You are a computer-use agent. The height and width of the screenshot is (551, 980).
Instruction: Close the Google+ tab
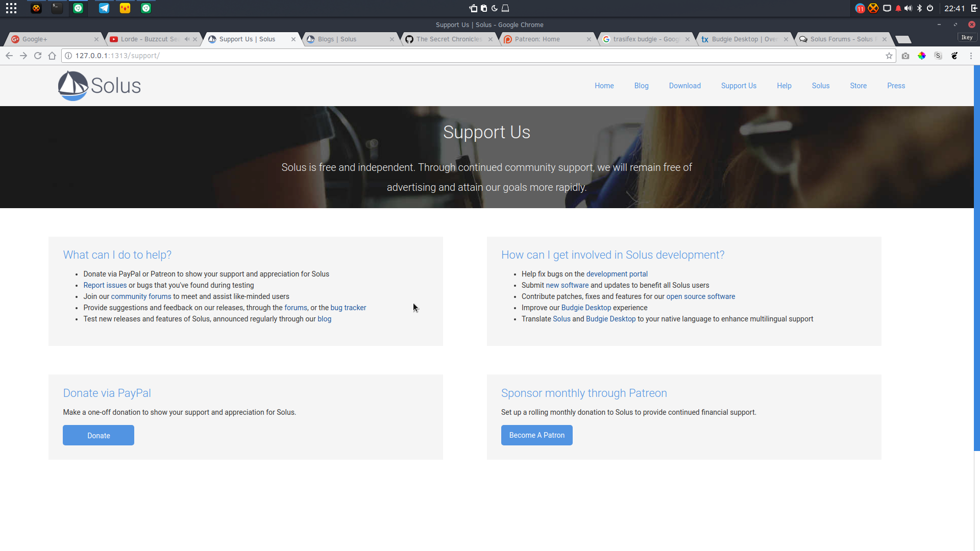pos(96,39)
